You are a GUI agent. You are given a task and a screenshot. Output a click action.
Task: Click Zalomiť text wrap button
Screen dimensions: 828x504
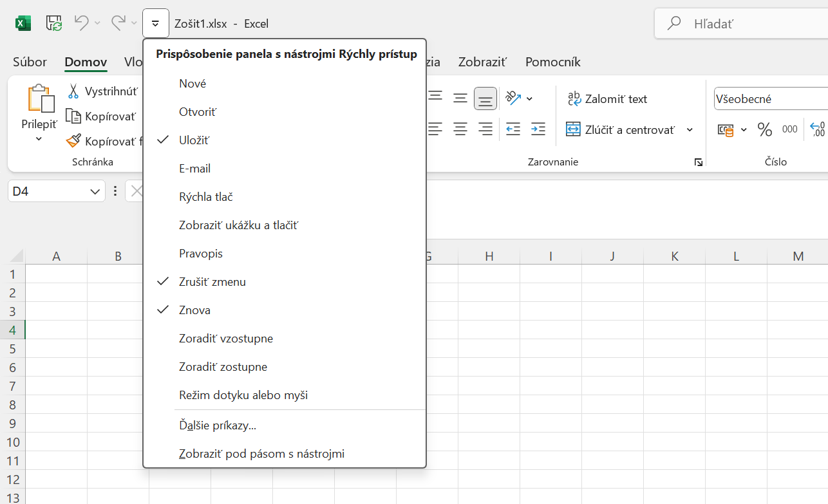point(607,98)
